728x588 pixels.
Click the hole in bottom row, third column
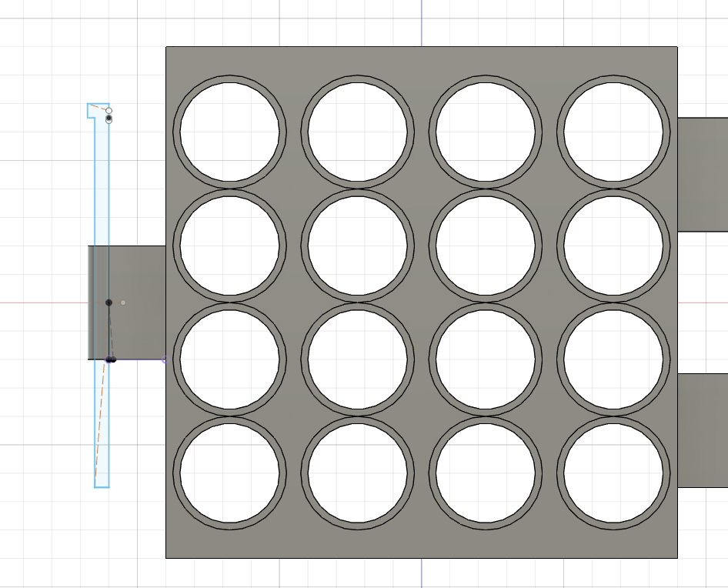point(486,473)
